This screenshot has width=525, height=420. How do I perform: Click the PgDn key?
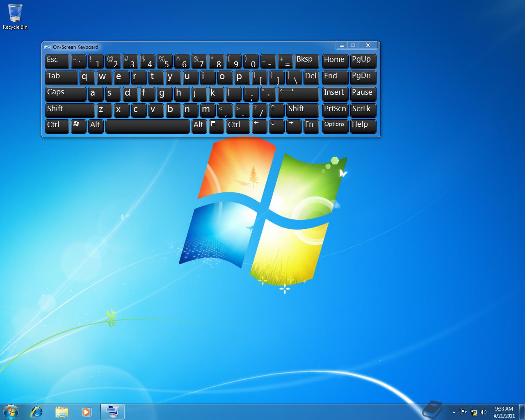[363, 78]
